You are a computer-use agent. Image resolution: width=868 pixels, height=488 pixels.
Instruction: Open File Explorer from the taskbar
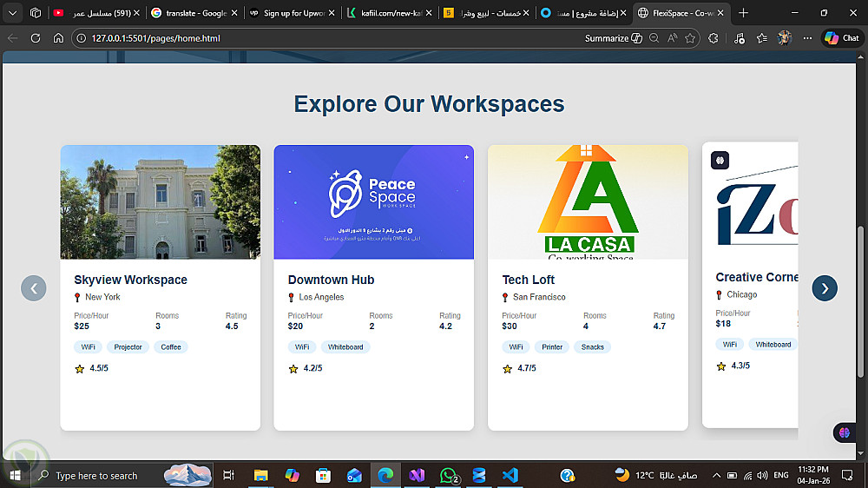coord(260,475)
